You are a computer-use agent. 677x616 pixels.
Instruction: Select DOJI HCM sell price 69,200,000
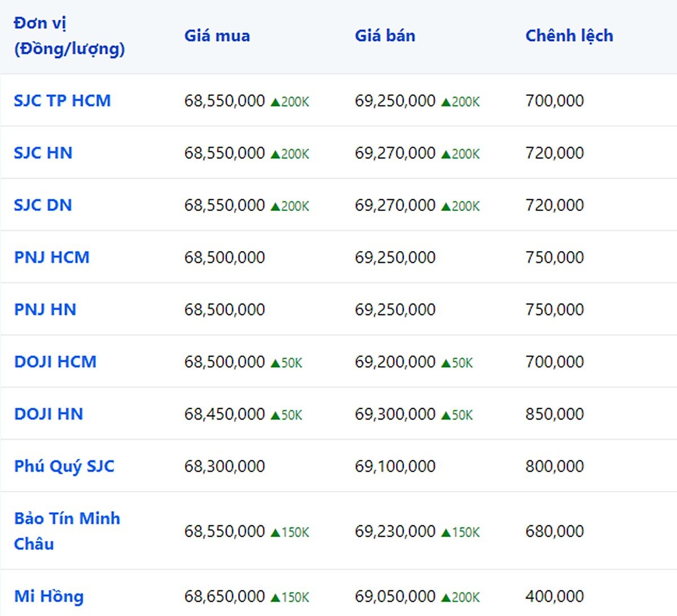(395, 362)
